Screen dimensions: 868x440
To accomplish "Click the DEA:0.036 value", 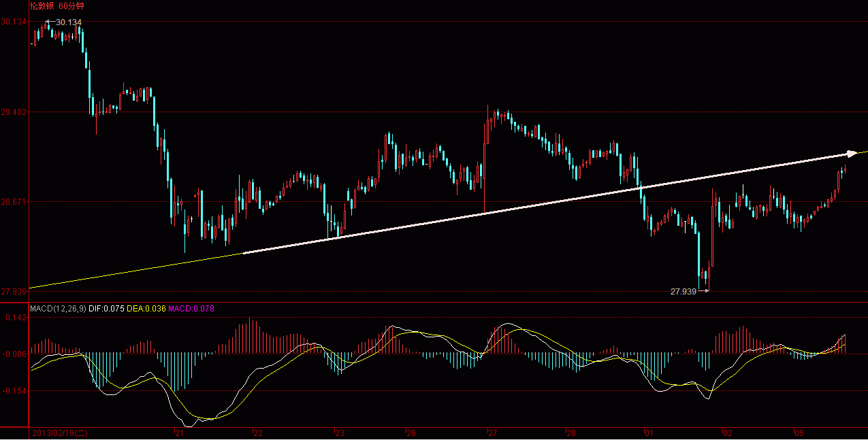I will pyautogui.click(x=146, y=309).
